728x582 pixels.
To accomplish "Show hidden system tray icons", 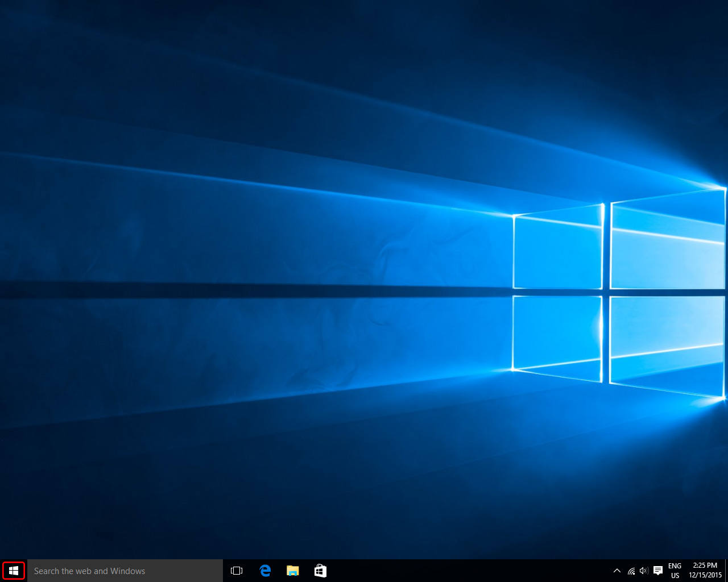I will point(617,571).
